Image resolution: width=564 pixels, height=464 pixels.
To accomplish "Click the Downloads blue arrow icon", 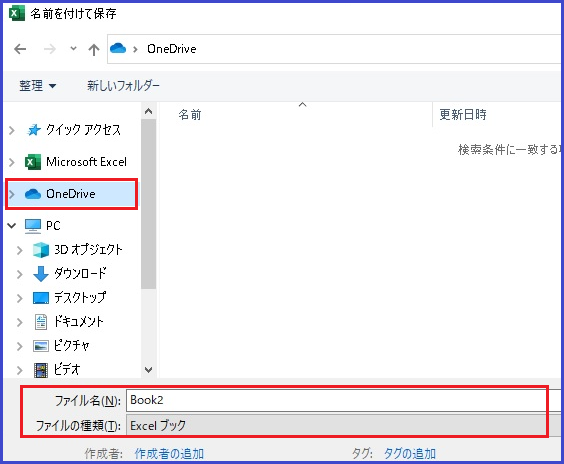I will click(x=41, y=274).
